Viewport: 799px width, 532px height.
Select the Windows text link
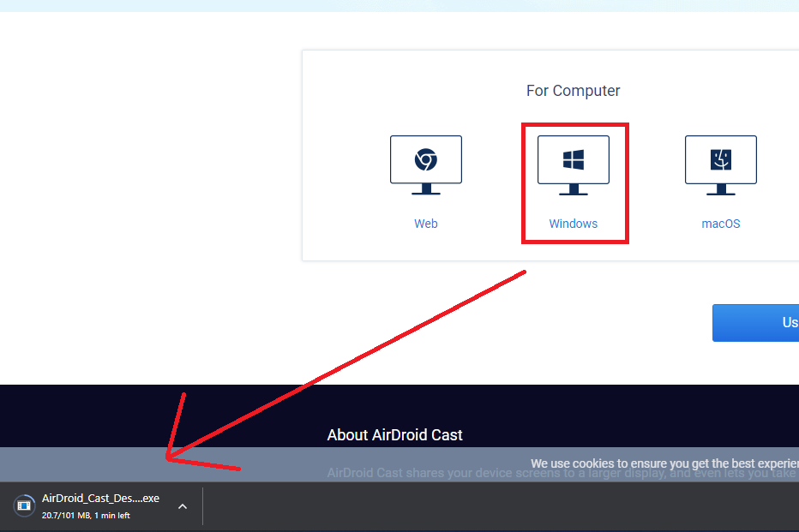[x=574, y=224]
